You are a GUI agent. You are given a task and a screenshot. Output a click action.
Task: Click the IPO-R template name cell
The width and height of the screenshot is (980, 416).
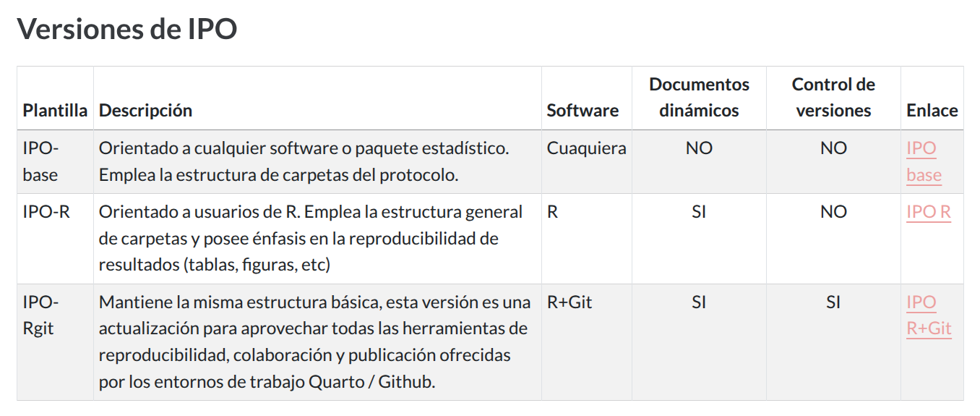[46, 212]
